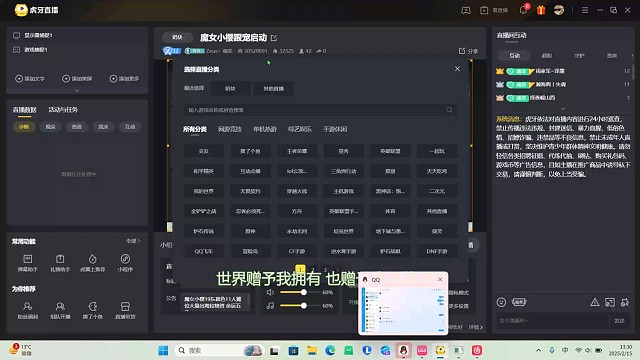Click the warning triangle icon in chat panel

[595, 302]
